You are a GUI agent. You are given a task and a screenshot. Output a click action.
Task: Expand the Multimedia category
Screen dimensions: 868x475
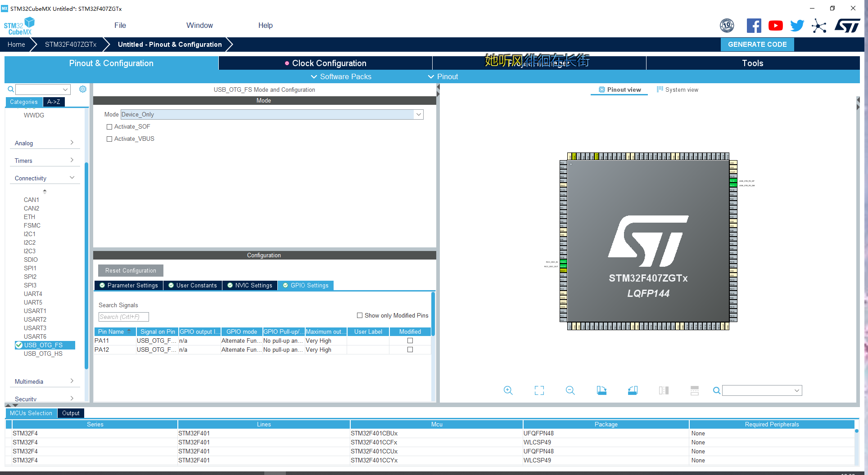coord(72,381)
